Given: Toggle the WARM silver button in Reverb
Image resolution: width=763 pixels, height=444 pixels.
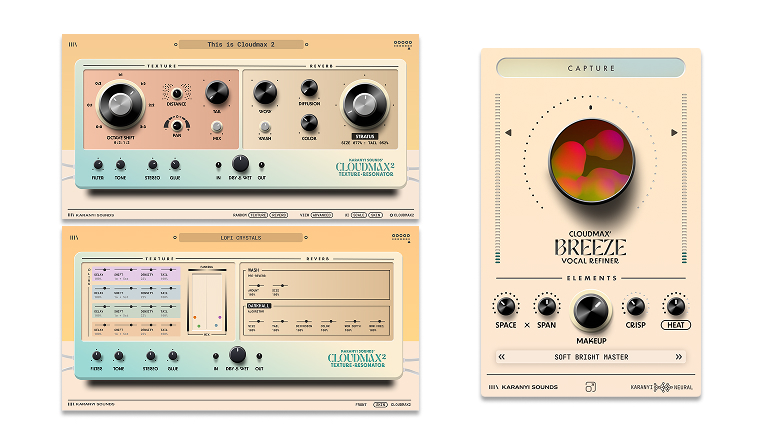Looking at the screenshot, I should [x=264, y=127].
